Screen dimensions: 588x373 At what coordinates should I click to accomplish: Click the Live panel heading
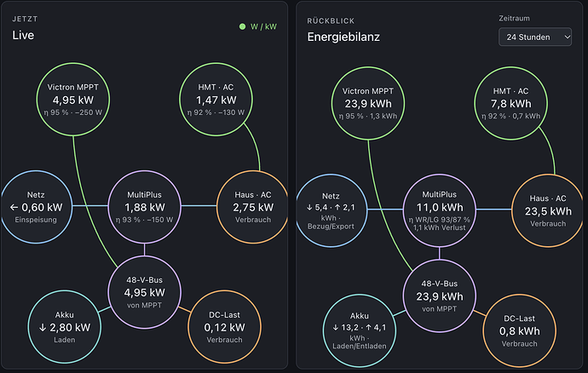23,35
